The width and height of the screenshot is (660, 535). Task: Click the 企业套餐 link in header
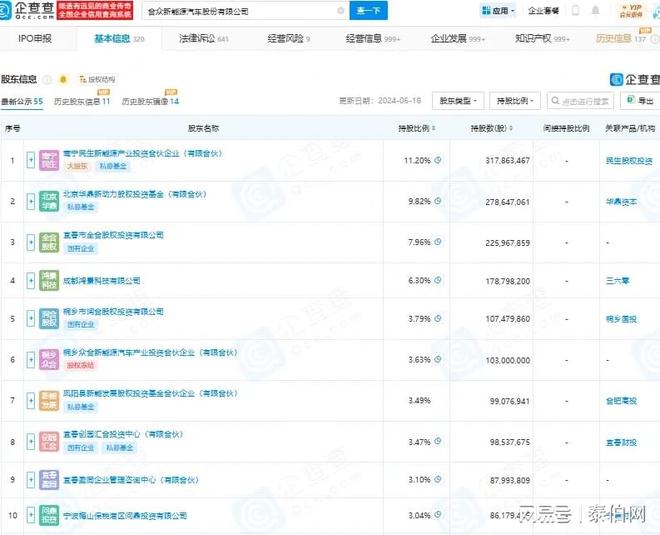coord(543,11)
